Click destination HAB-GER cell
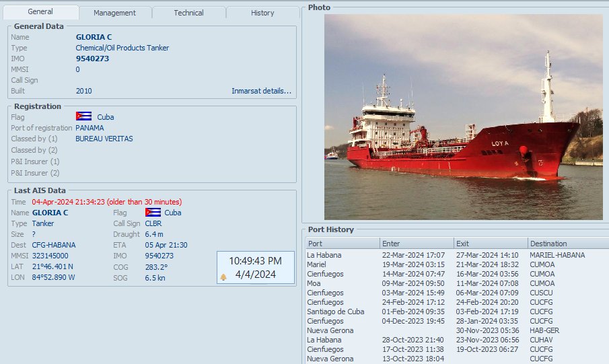The width and height of the screenshot is (609, 364). [x=544, y=330]
